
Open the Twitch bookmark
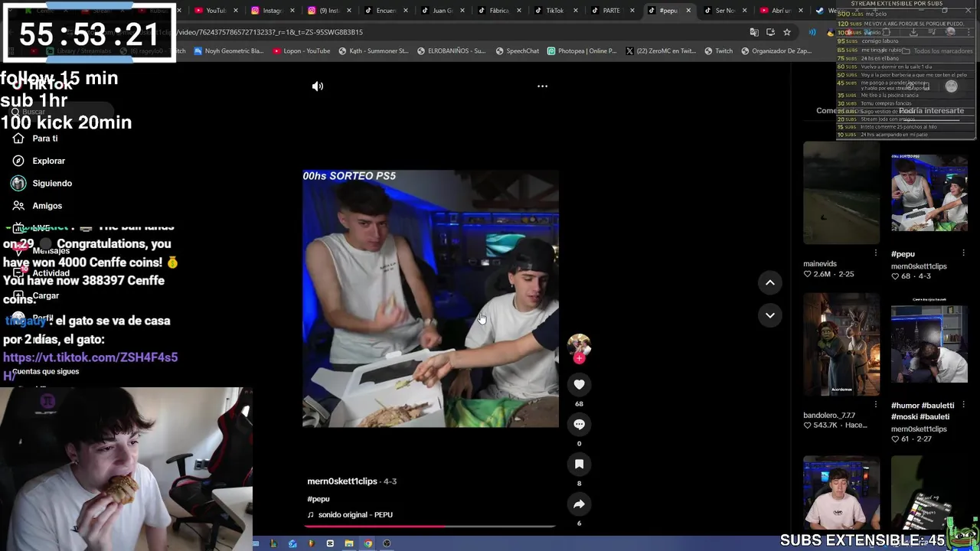point(719,51)
